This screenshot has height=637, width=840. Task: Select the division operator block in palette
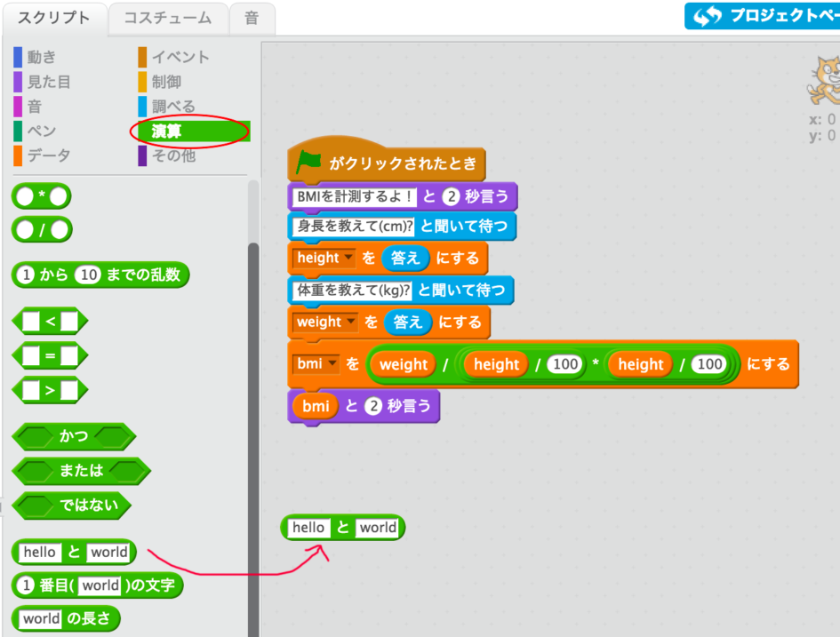click(x=41, y=229)
